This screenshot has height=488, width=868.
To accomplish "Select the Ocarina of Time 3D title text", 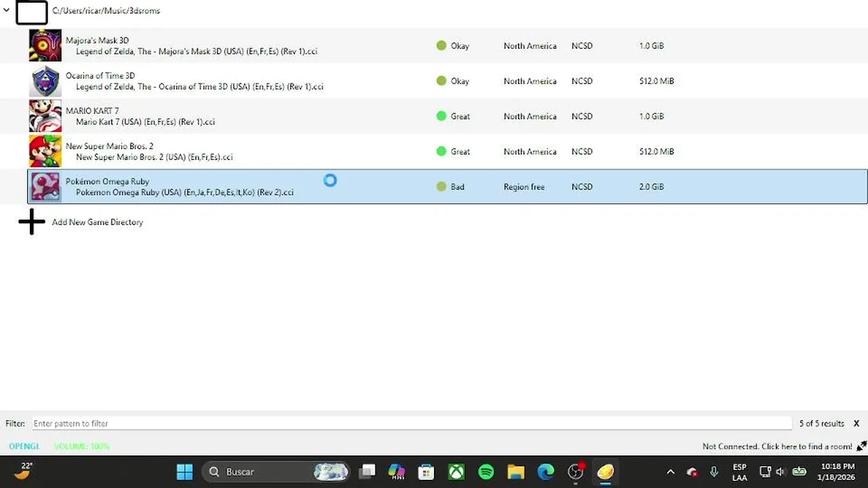I will 100,76.
